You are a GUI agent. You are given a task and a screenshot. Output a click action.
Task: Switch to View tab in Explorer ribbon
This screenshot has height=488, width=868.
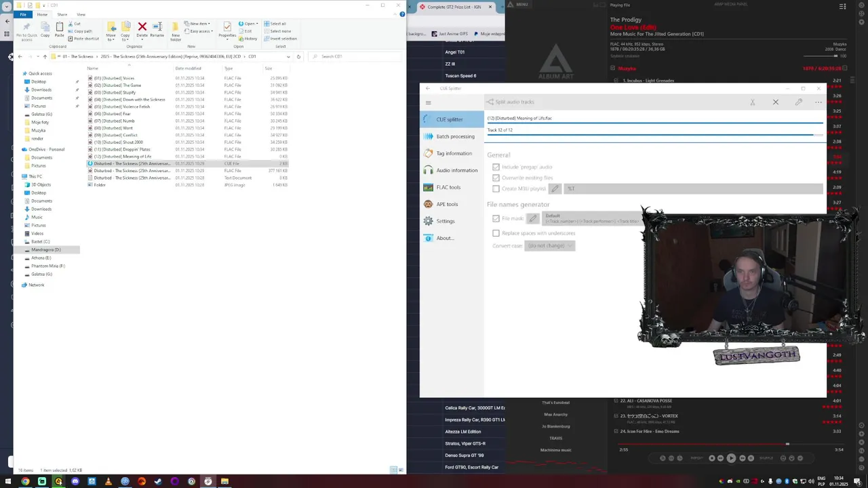tap(81, 14)
